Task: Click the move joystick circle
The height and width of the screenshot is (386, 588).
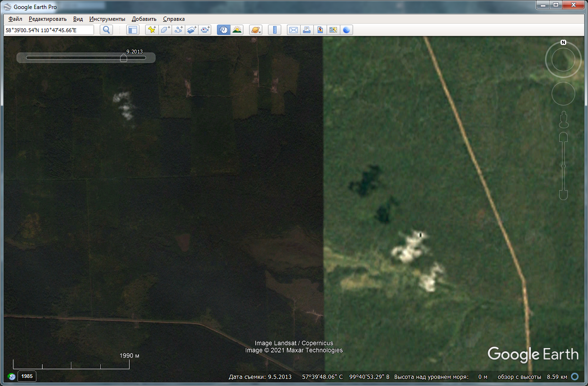Action: (563, 93)
